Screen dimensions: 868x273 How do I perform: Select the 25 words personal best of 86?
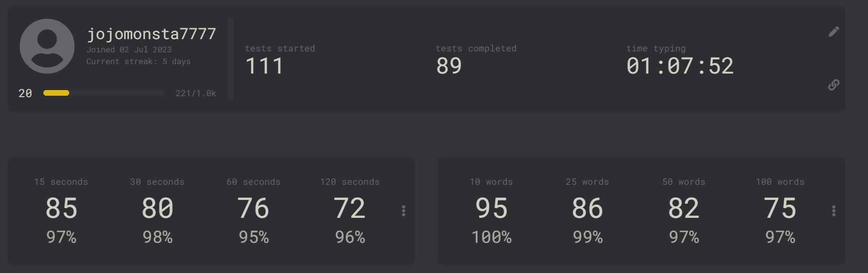point(587,208)
